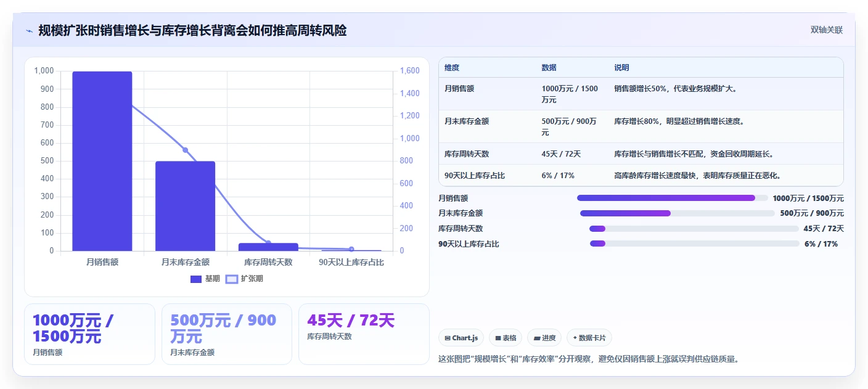Click the 库存周转天数 progress bar
This screenshot has width=868, height=389.
[694, 229]
